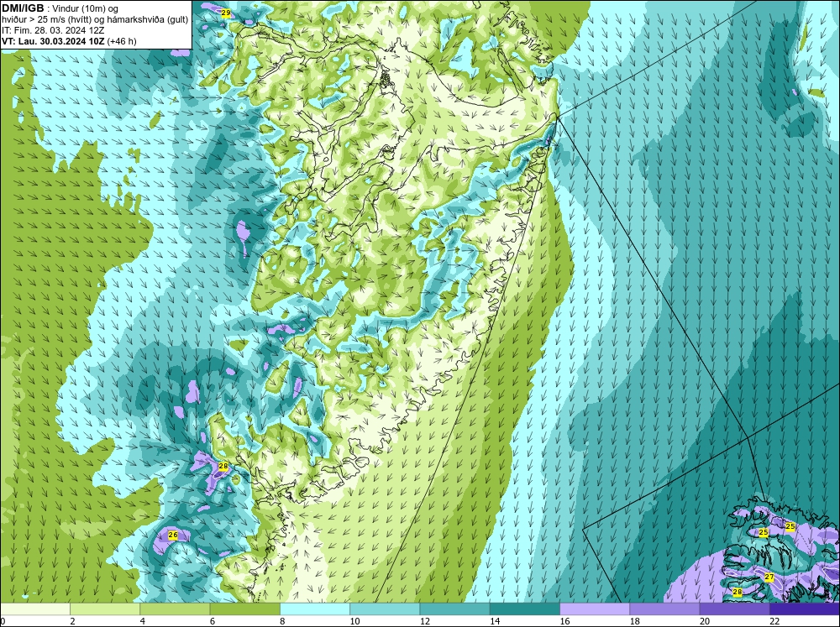Click the legend tick label 2

click(x=72, y=621)
